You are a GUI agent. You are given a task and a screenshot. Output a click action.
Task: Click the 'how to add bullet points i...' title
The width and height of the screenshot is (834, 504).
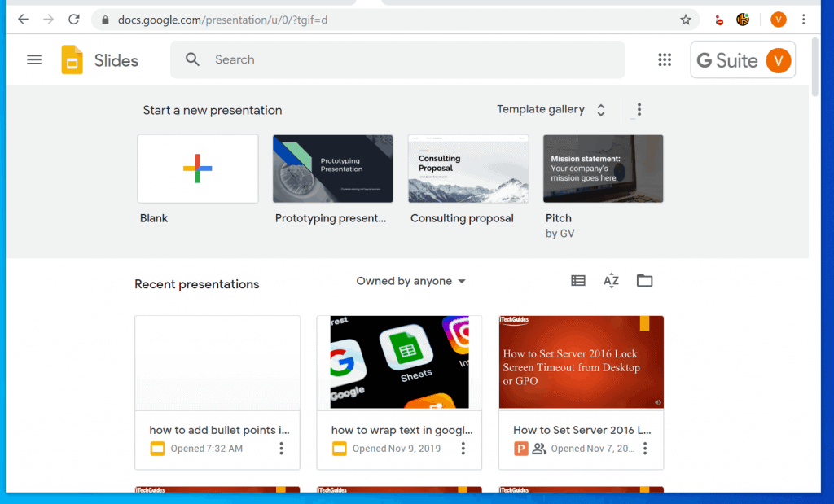[x=219, y=430]
